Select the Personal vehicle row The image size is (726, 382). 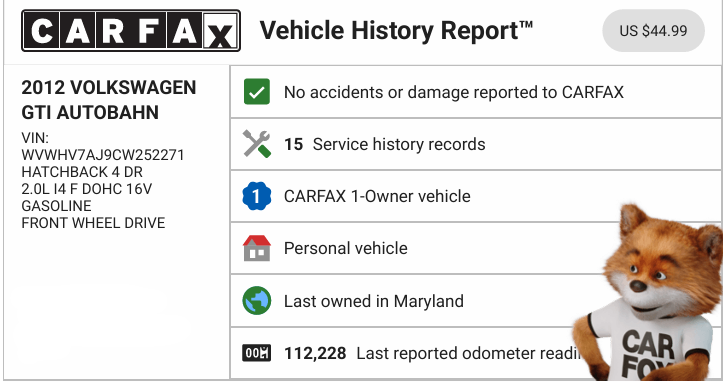[x=476, y=248]
